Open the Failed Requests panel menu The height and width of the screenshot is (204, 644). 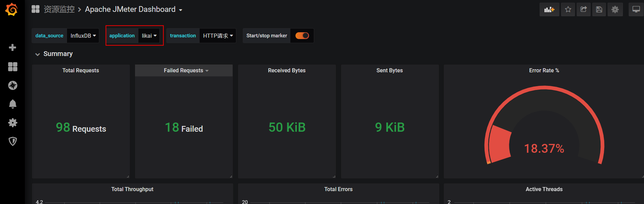click(186, 71)
